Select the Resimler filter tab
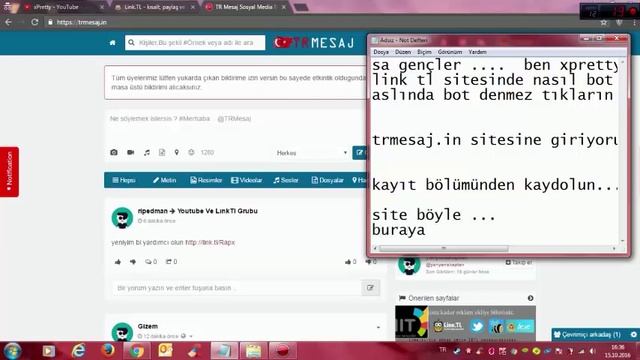 click(x=206, y=180)
